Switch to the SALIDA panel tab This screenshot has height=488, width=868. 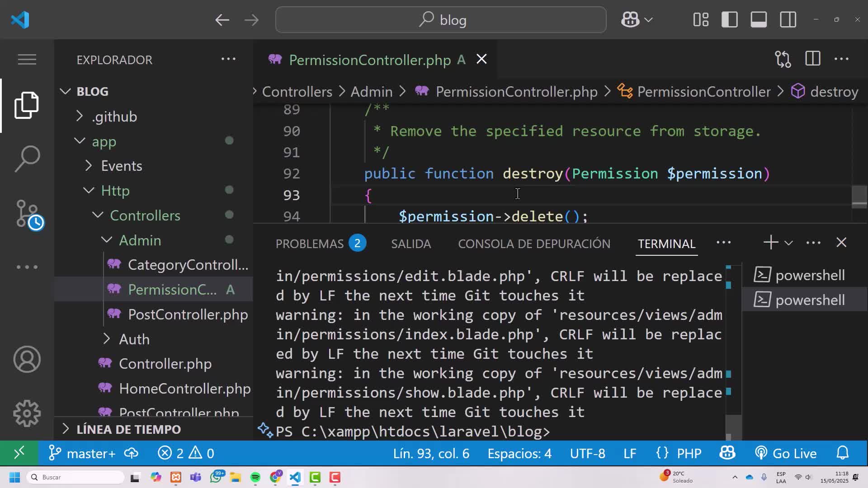tap(411, 244)
